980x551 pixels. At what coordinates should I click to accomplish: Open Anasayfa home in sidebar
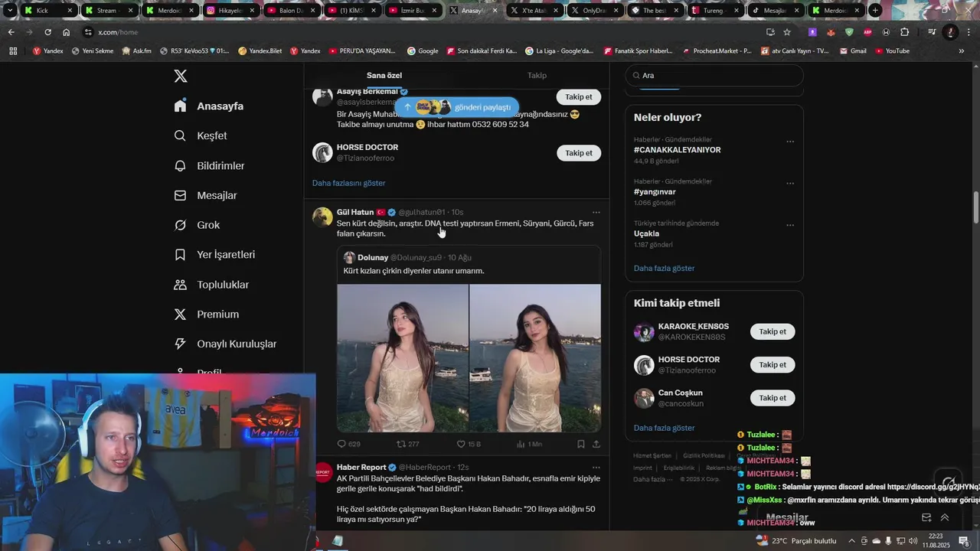[x=209, y=106]
